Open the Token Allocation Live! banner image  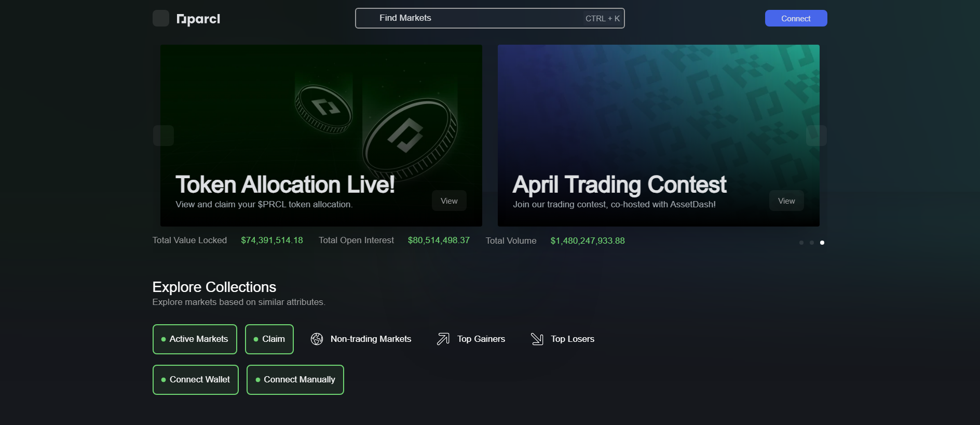(321, 136)
